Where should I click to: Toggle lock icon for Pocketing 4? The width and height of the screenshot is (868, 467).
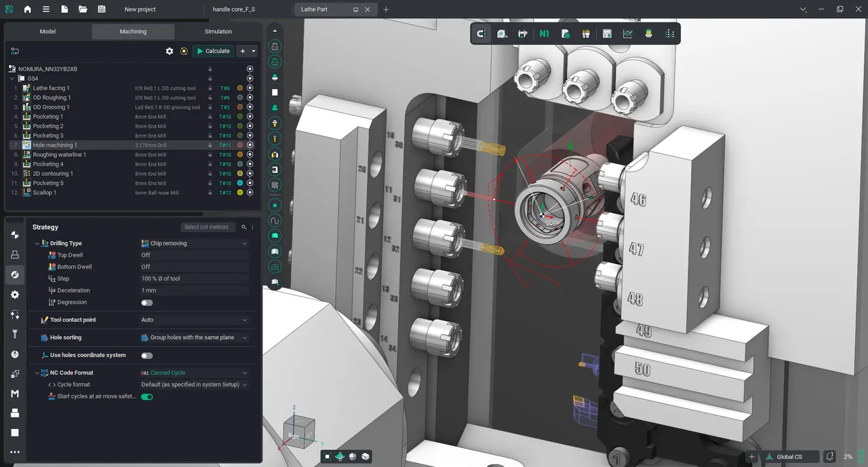point(210,164)
